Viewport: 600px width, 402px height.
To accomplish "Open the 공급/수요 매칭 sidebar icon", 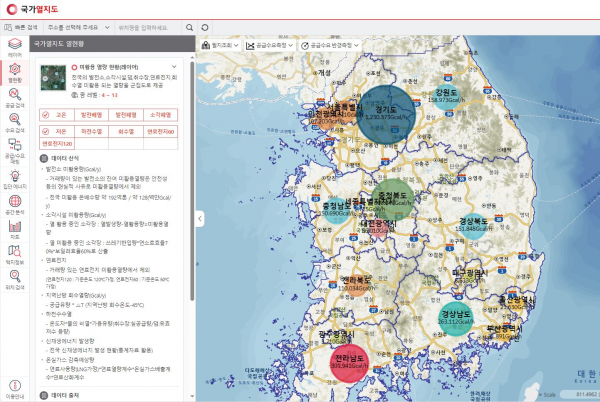I will pos(14,150).
